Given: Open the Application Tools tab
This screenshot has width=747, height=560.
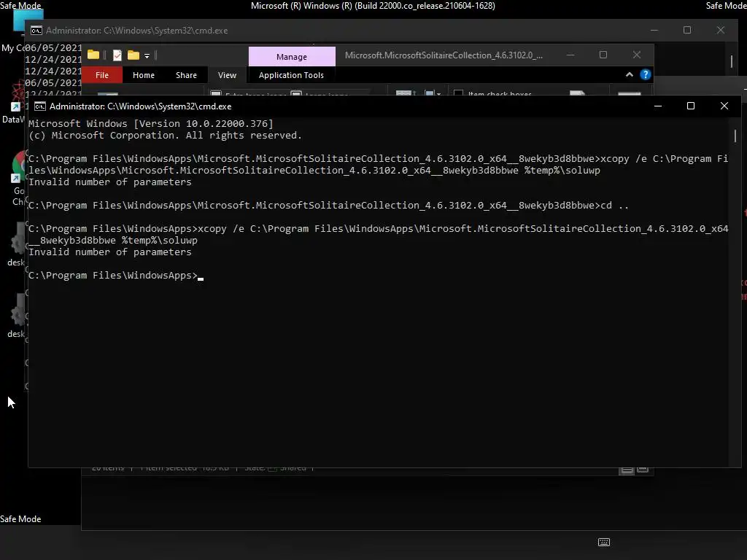Looking at the screenshot, I should 291,75.
